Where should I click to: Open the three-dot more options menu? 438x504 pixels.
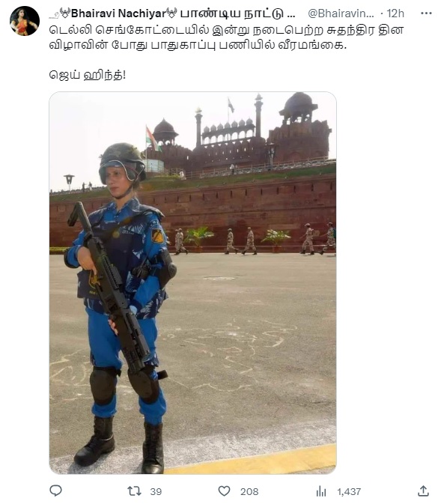426,13
